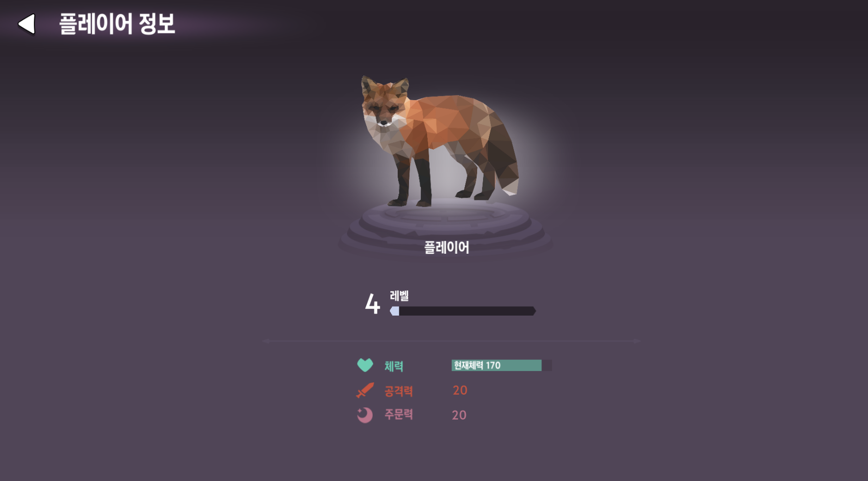
Task: Click the circular stone pedestal base
Action: tap(445, 227)
